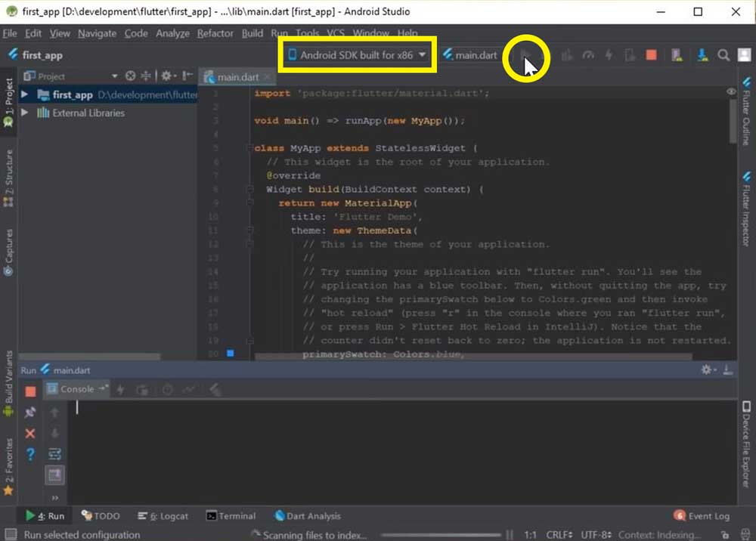Click the indexing progress bar in status bar
This screenshot has width=756, height=541.
(x=441, y=535)
